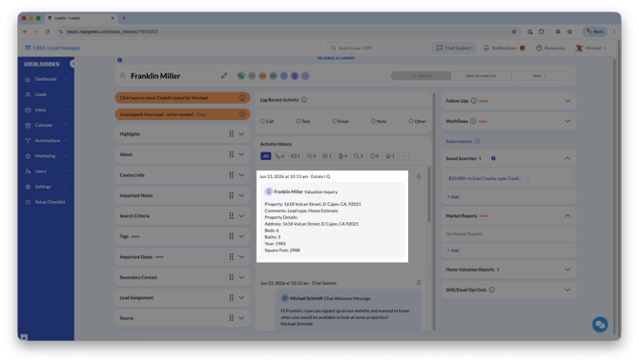Filter activity history by emails tab
The image size is (639, 364).
(x=295, y=156)
